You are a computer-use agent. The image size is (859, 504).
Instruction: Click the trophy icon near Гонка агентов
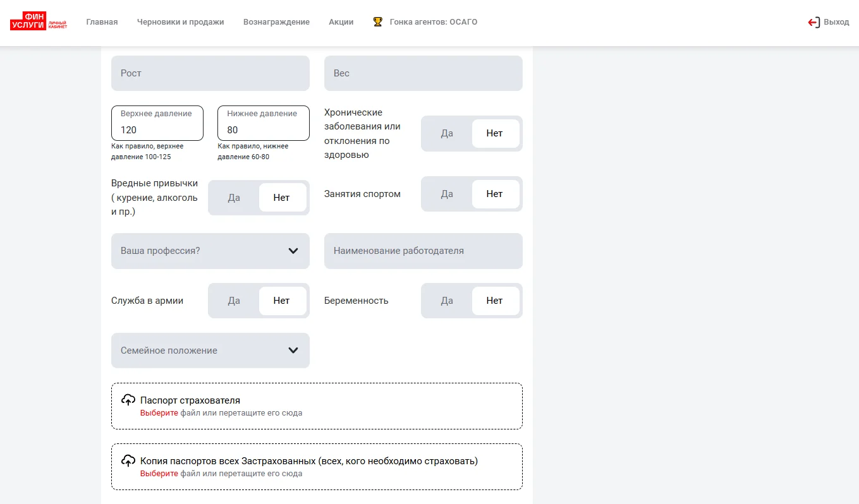pyautogui.click(x=377, y=22)
